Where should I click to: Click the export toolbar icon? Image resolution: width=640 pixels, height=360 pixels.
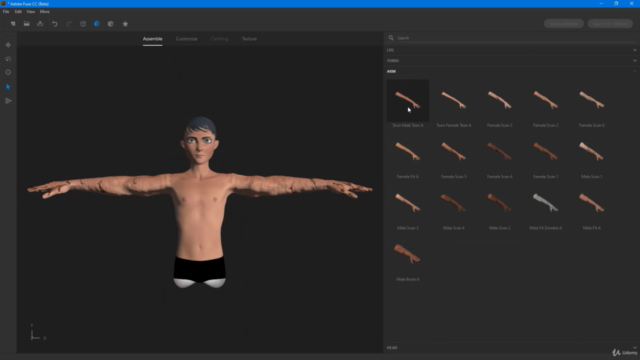coord(40,24)
